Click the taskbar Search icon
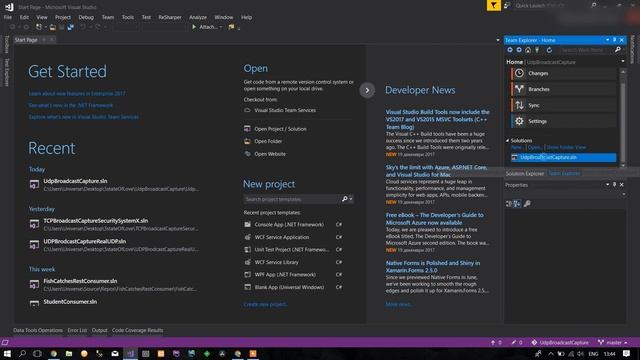The height and width of the screenshot is (360, 640). tap(22, 353)
